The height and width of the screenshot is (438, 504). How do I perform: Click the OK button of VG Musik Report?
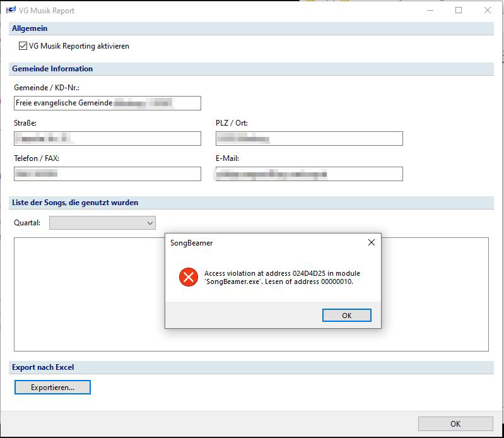(x=455, y=423)
